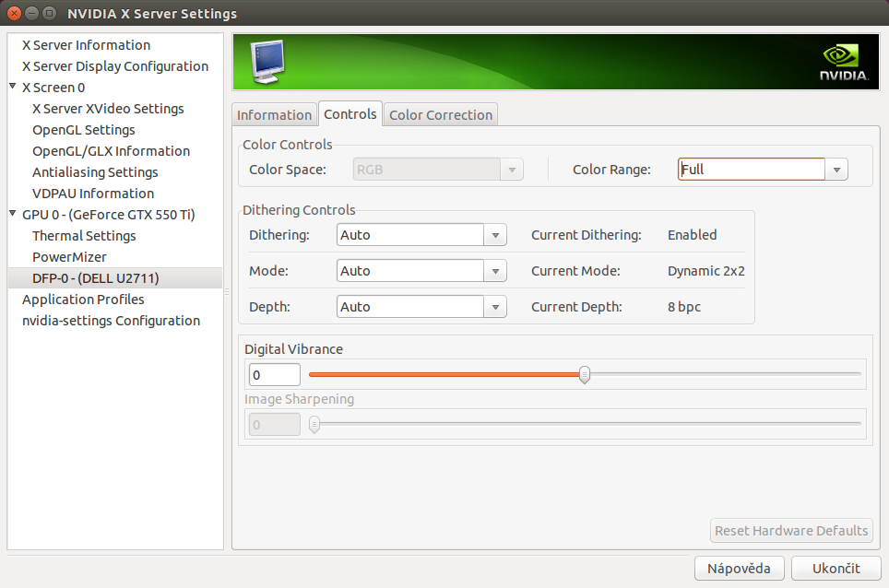Select X Screen 0 in the tree
Screen dimensions: 889x588
click(x=53, y=88)
